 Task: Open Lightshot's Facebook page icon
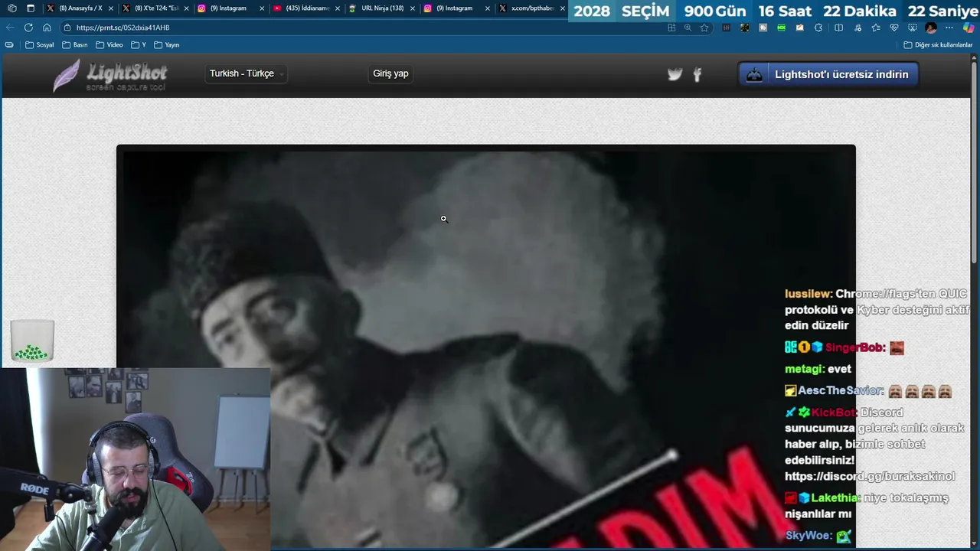(x=697, y=74)
